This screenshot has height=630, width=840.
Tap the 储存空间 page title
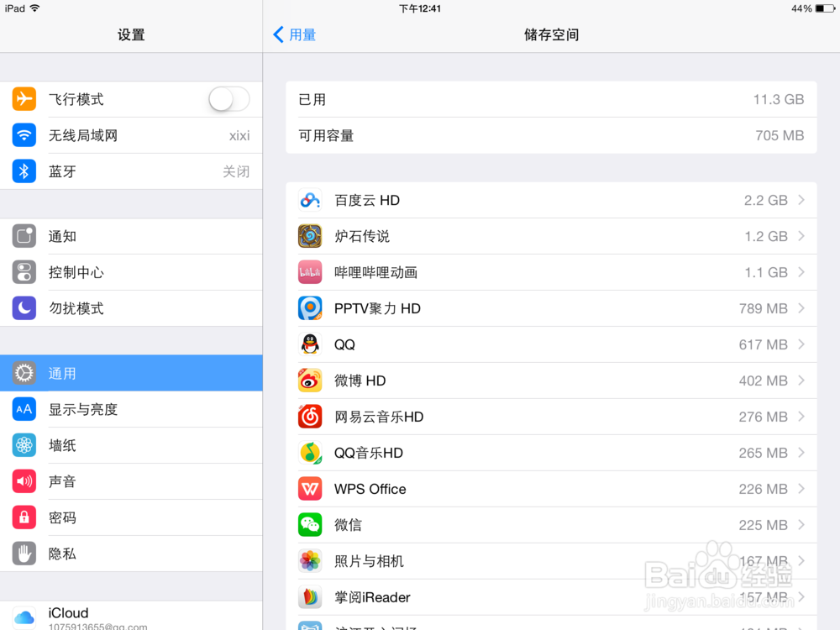pos(551,34)
